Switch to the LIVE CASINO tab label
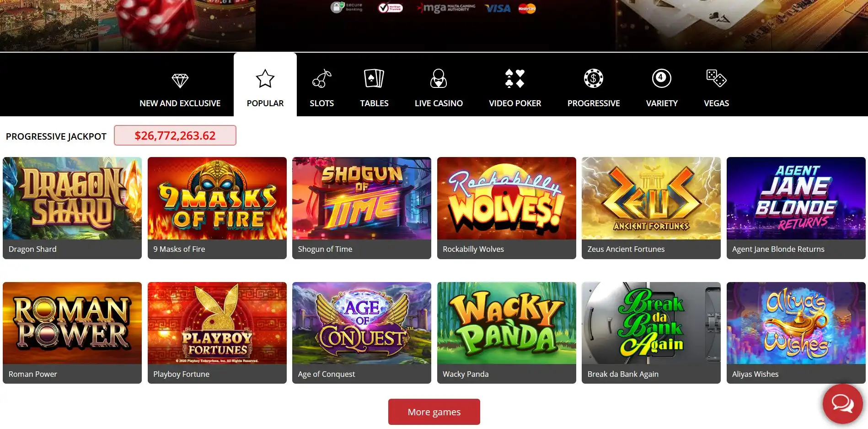Image resolution: width=868 pixels, height=429 pixels. click(x=439, y=103)
